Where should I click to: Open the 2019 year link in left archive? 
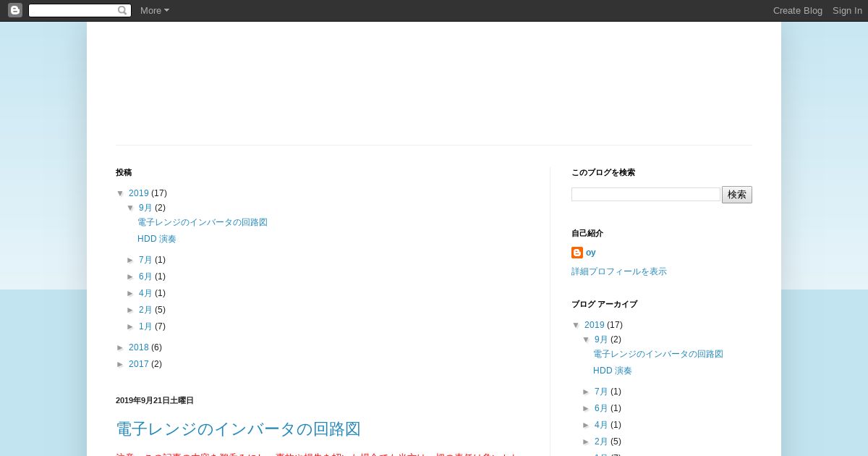point(139,193)
